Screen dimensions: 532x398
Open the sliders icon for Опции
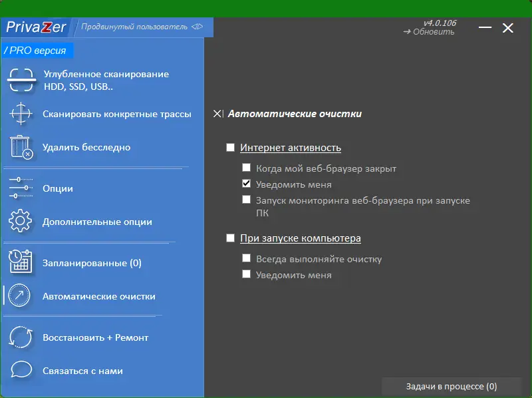[21, 188]
